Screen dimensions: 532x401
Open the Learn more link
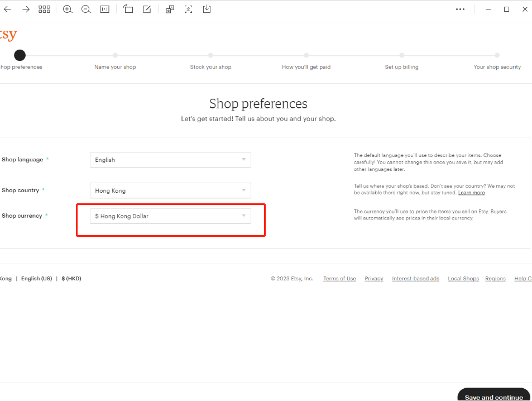coord(471,193)
